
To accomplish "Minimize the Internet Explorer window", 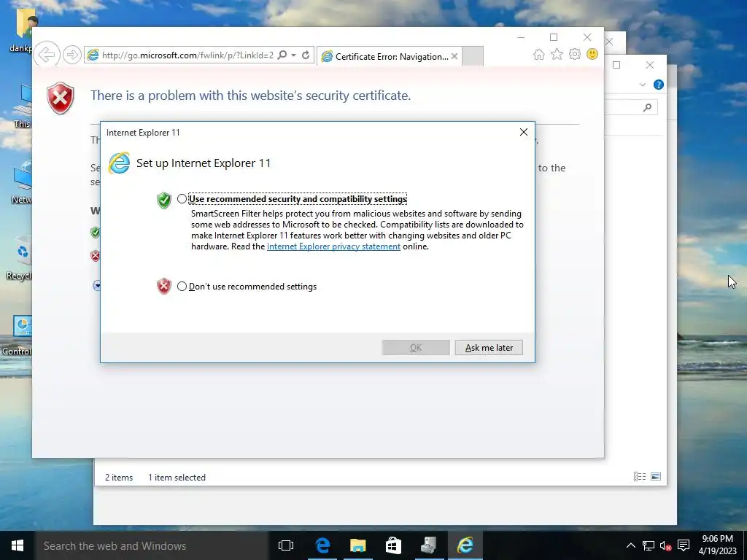I will coord(521,37).
